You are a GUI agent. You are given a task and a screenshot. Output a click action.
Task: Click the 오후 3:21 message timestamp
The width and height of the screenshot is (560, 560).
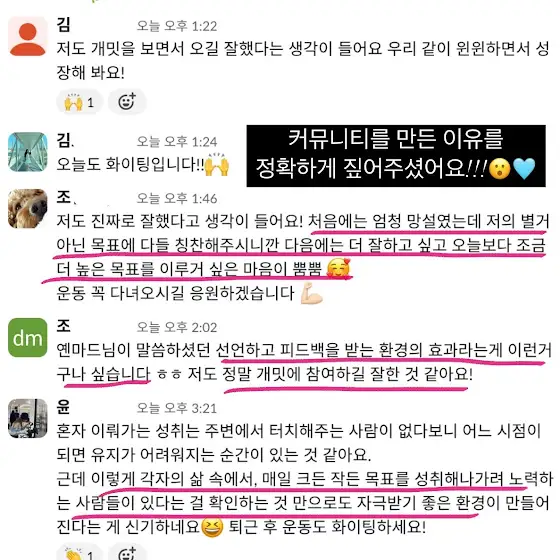(177, 408)
